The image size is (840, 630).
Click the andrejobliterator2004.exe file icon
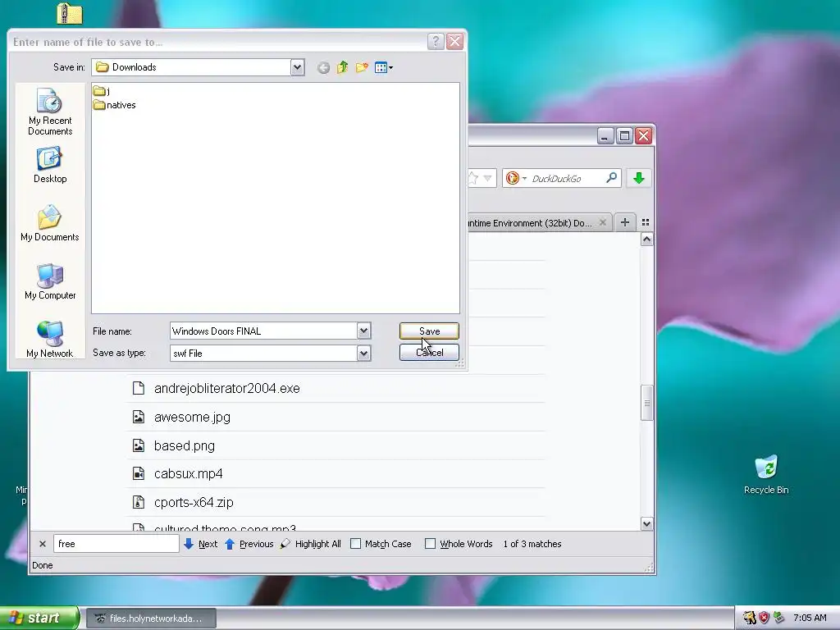point(139,388)
